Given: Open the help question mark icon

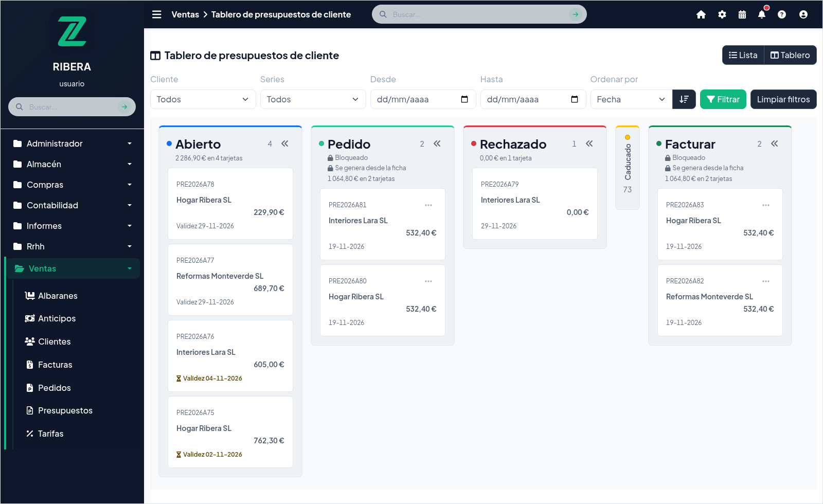Looking at the screenshot, I should click(x=782, y=14).
